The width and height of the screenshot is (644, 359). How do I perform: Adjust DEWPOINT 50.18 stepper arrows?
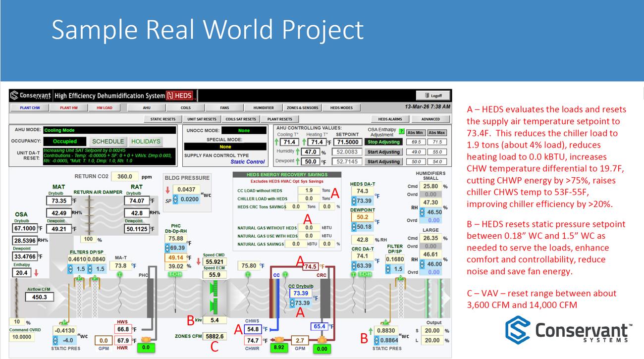(354, 227)
